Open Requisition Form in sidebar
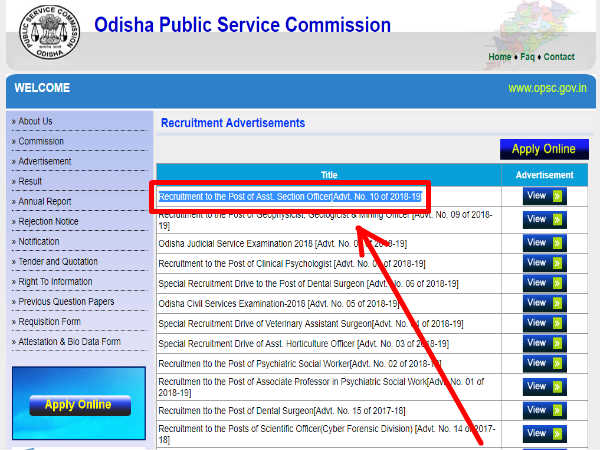This screenshot has width=600, height=450. 49,321
